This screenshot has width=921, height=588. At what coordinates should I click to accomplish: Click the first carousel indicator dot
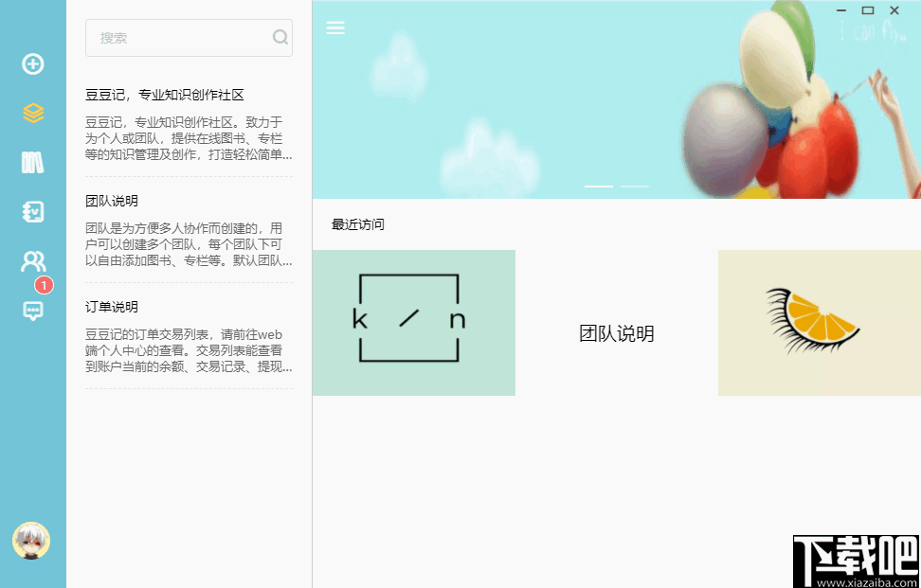click(598, 187)
